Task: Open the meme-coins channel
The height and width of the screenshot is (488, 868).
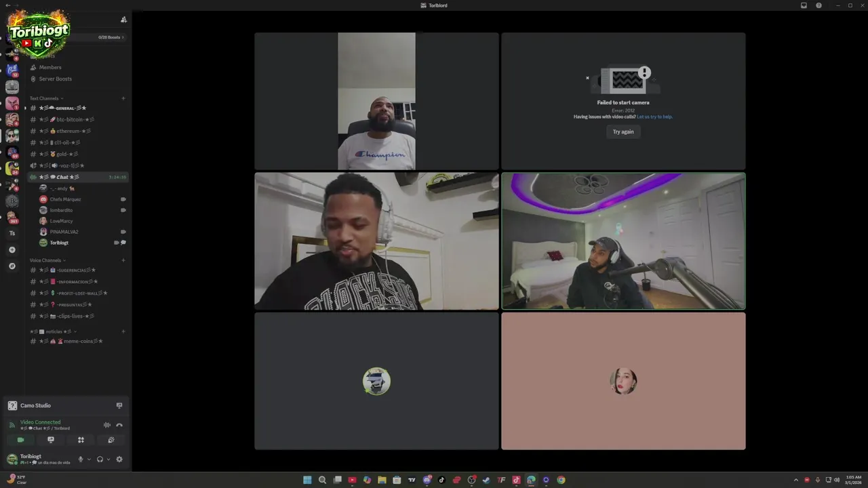Action: pyautogui.click(x=77, y=341)
